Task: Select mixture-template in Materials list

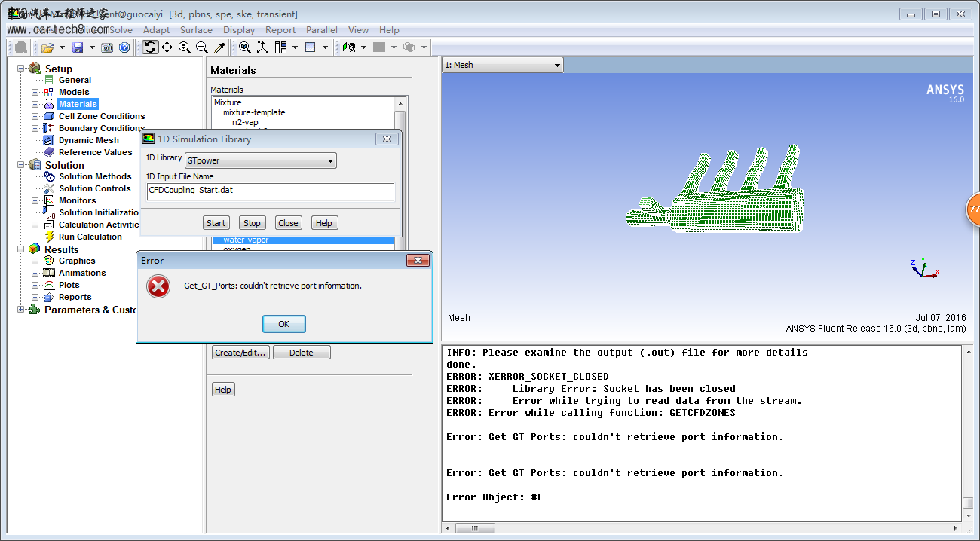Action: [254, 112]
